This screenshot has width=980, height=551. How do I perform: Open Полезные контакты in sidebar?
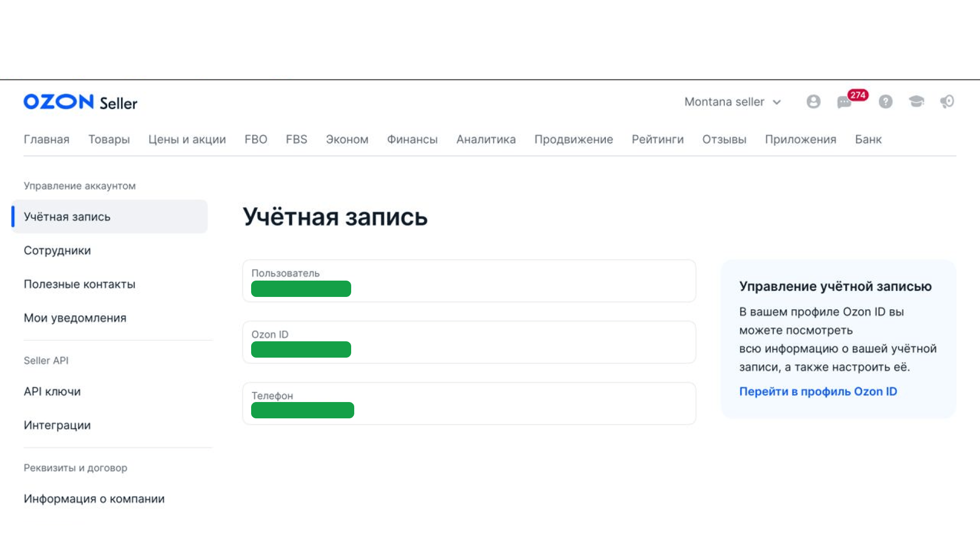click(x=80, y=284)
